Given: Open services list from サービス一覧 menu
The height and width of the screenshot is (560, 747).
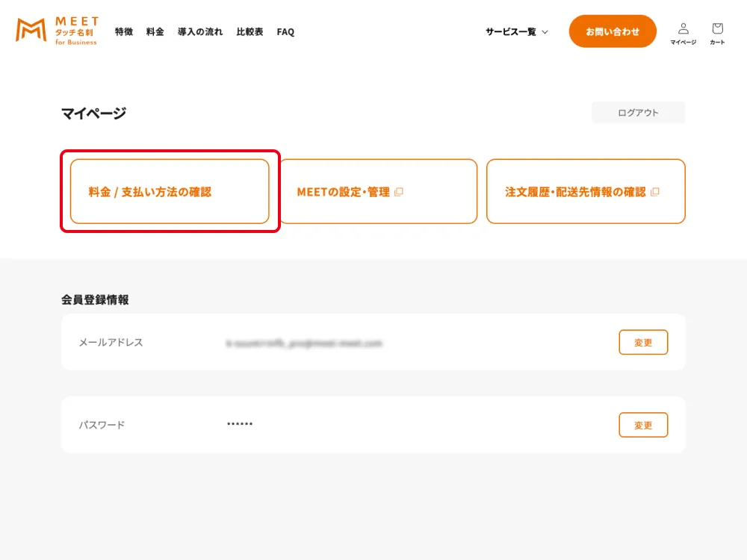Looking at the screenshot, I should [x=509, y=32].
